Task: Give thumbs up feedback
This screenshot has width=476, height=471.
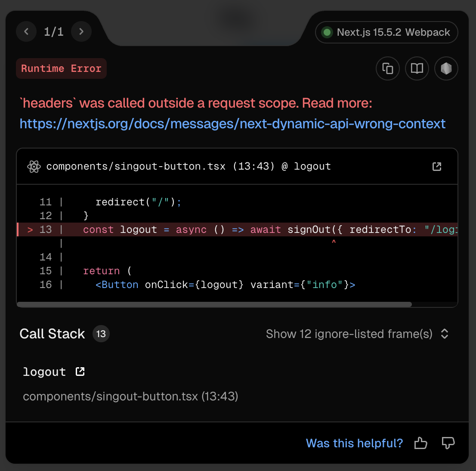Action: coord(420,443)
